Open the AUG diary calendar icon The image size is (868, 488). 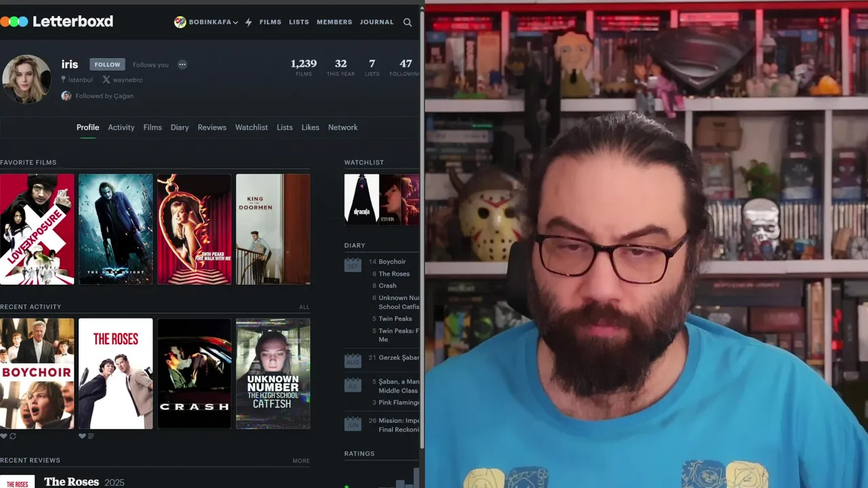click(x=353, y=361)
